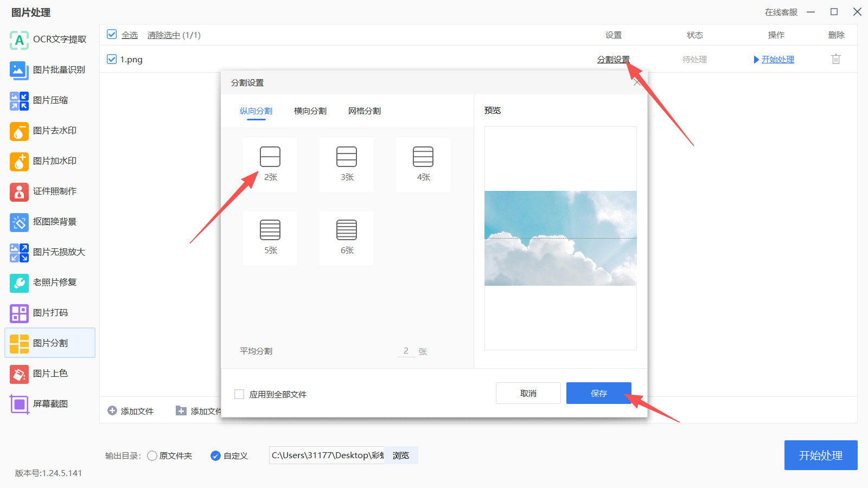Select 图片分割 sidebar item

(x=50, y=343)
